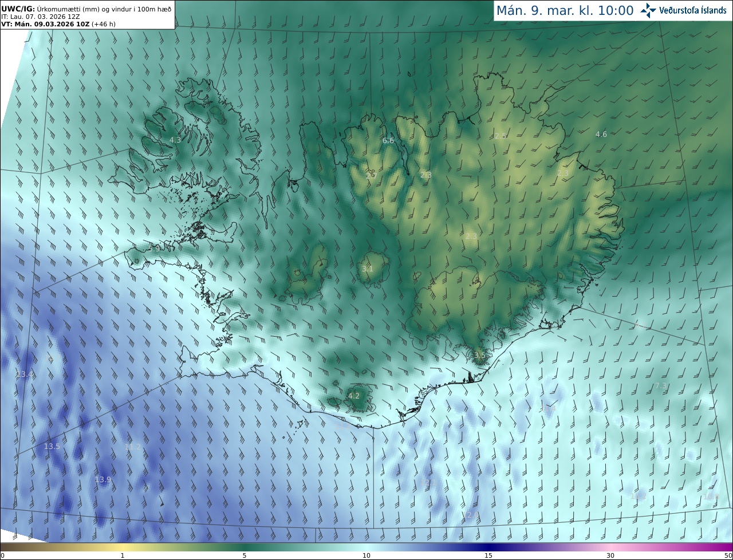The height and width of the screenshot is (560, 733).
Task: Click the 2.5 value in the northeast
Action: tap(501, 136)
